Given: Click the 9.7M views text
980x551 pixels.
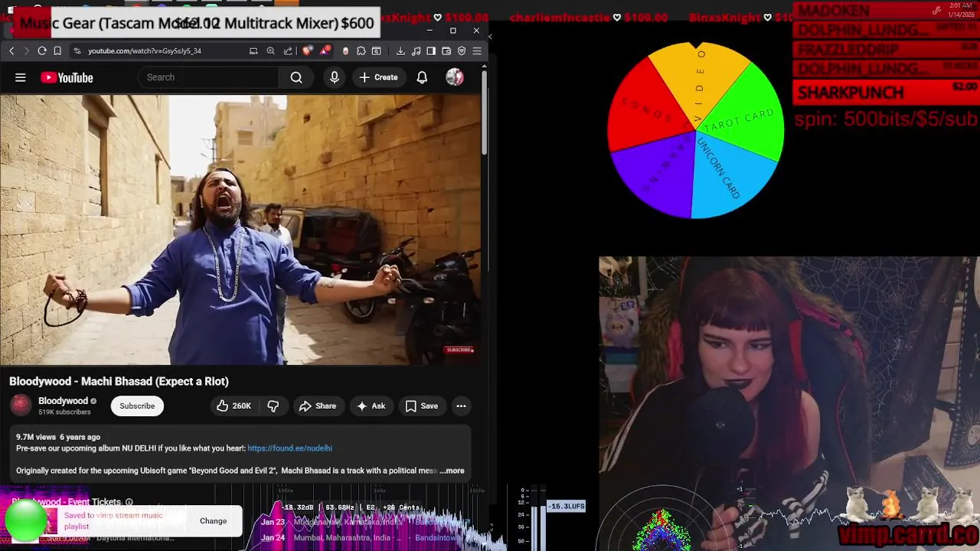Looking at the screenshot, I should point(36,437).
